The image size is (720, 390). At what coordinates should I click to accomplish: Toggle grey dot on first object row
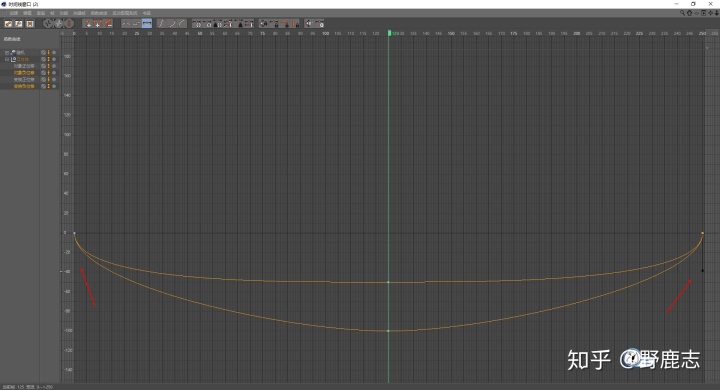(x=54, y=52)
